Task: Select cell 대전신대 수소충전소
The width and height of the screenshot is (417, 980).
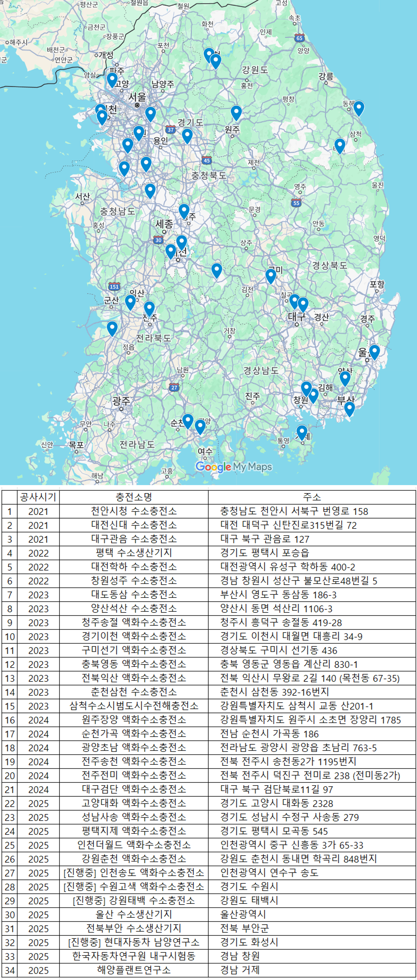Action: click(134, 525)
